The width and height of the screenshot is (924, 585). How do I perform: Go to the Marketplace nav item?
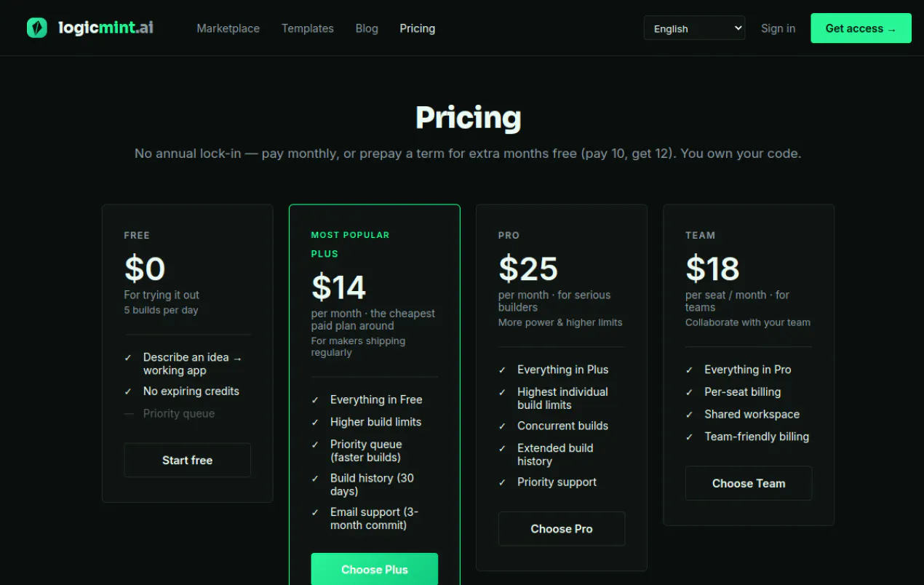click(x=228, y=28)
